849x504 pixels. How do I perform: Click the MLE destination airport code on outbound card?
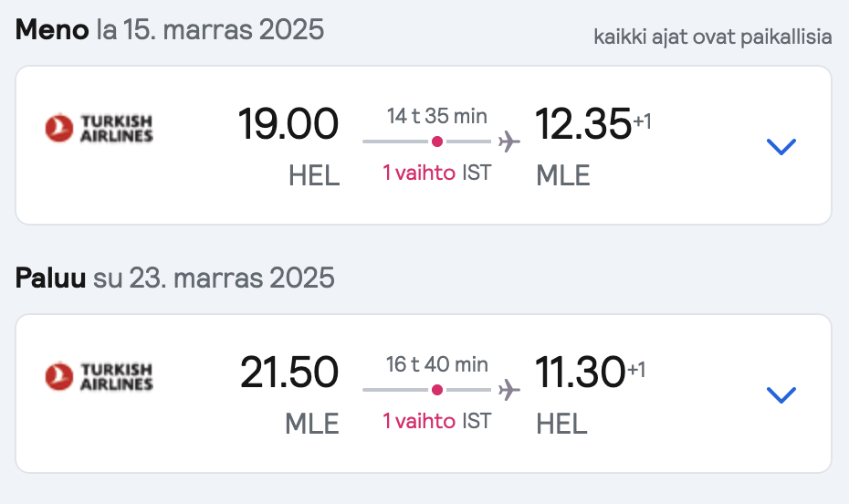pyautogui.click(x=562, y=176)
